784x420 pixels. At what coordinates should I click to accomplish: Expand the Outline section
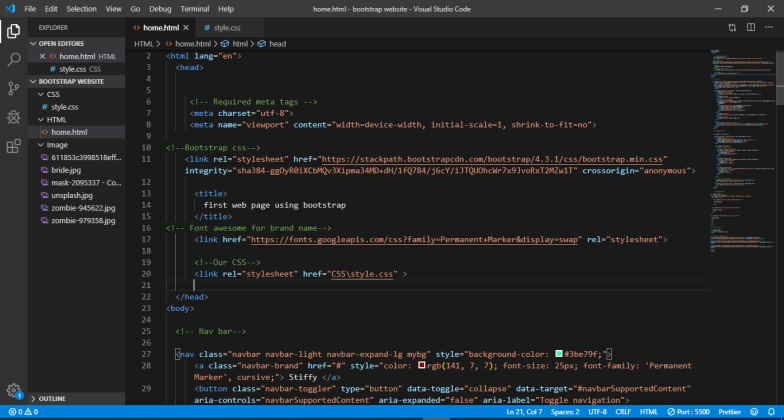coord(52,398)
